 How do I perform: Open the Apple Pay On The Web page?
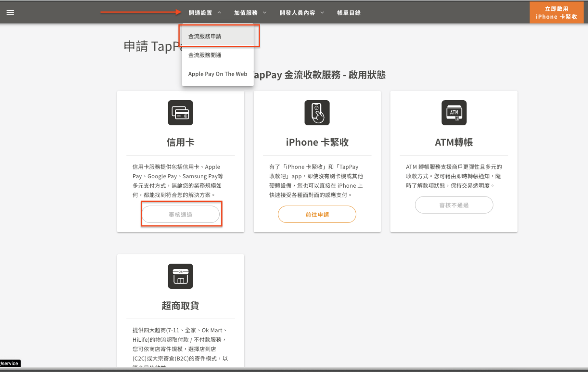[218, 74]
